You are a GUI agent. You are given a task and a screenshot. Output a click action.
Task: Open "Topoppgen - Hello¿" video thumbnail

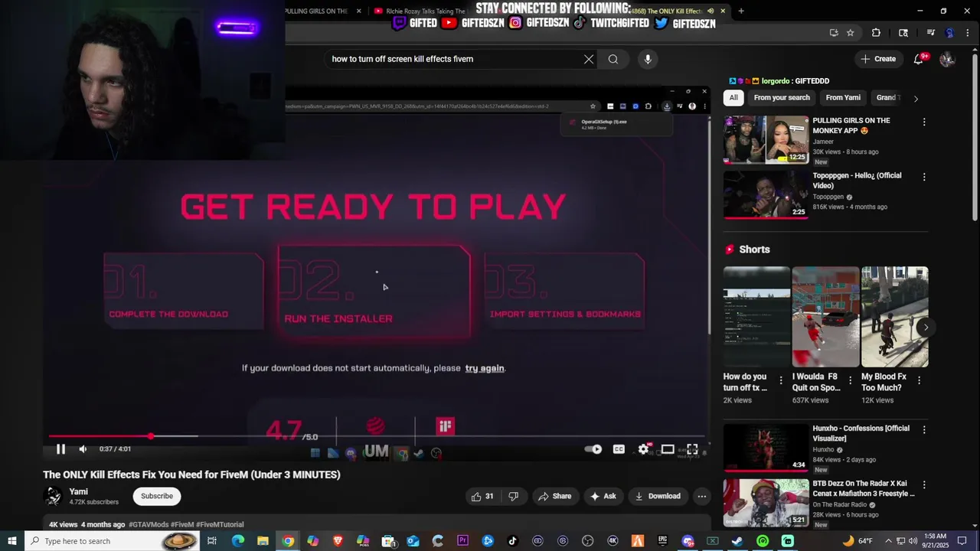pos(766,194)
